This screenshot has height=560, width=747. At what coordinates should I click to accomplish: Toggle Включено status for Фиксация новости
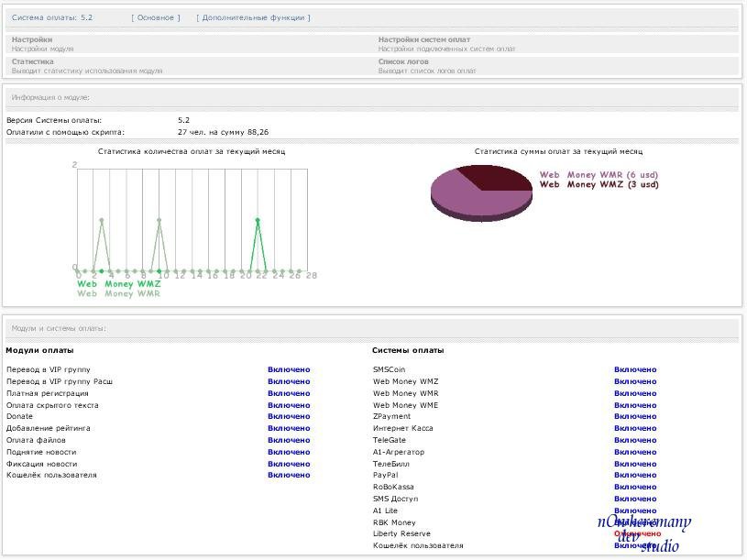289,464
